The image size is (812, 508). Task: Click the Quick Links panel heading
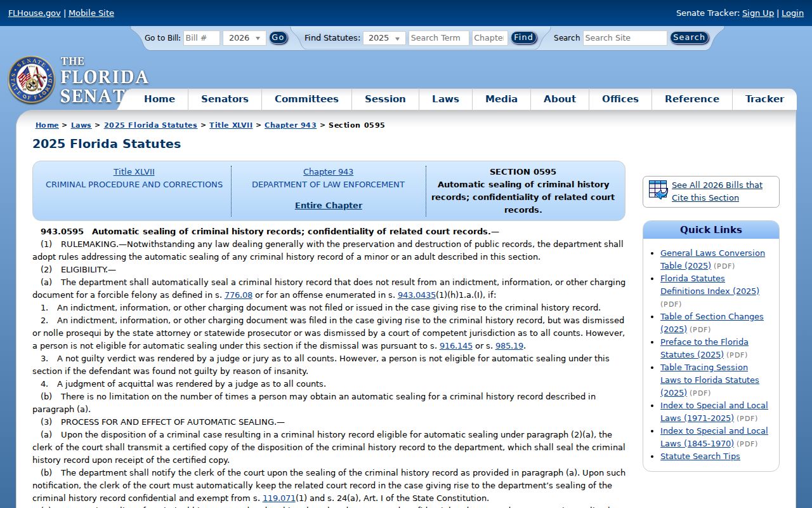(x=710, y=230)
